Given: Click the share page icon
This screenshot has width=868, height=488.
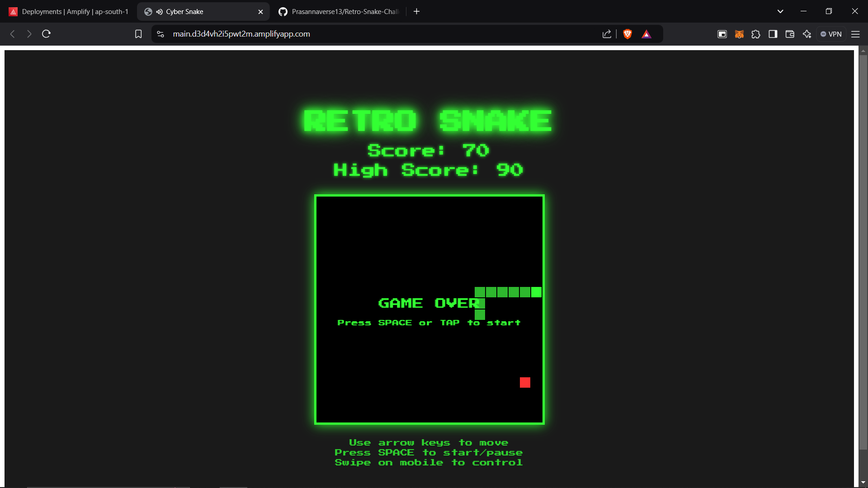Looking at the screenshot, I should (607, 34).
